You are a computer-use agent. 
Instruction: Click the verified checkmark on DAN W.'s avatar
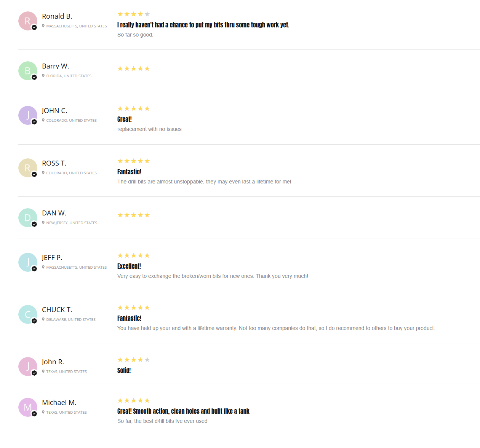click(x=34, y=224)
